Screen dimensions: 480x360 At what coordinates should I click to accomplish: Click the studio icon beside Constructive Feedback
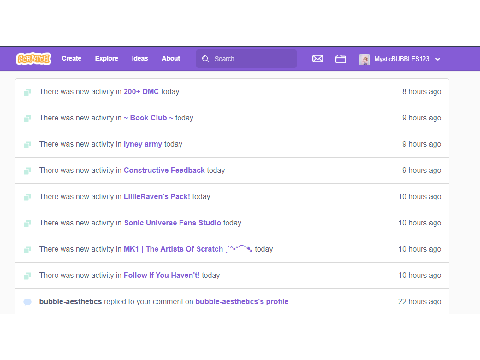click(27, 171)
